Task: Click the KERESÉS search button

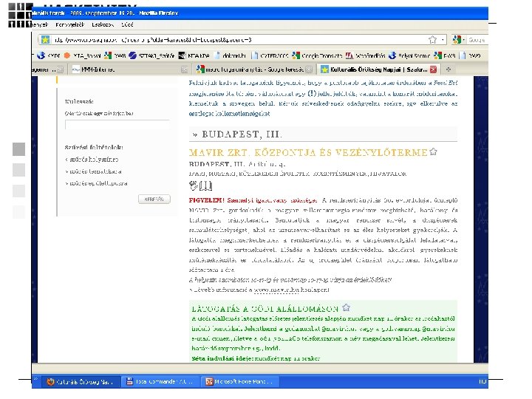Action: pos(154,199)
